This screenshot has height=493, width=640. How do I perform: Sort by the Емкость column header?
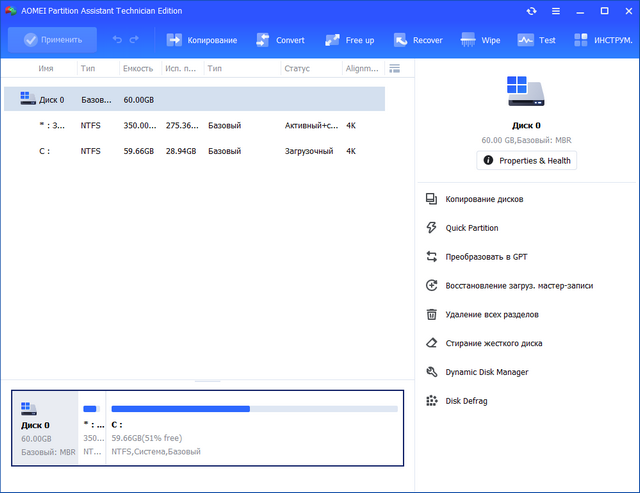point(137,68)
